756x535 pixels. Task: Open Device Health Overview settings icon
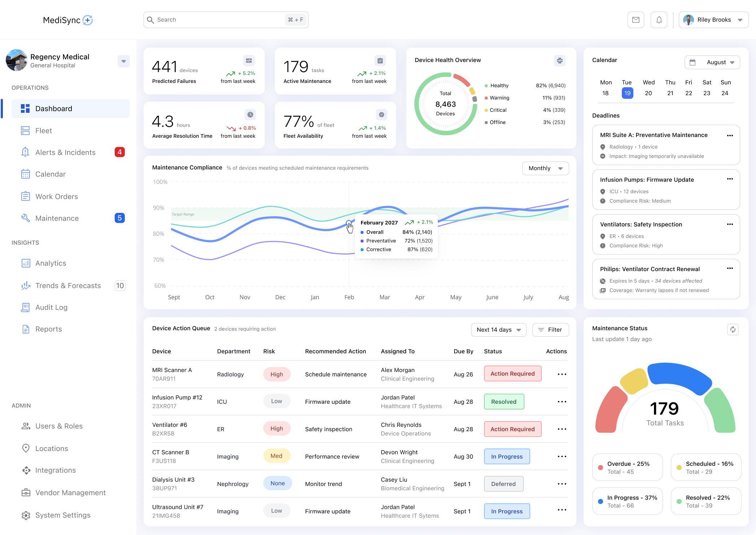(559, 61)
